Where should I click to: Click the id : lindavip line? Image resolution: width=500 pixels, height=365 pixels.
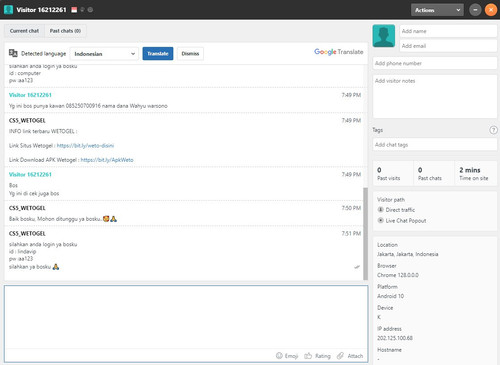coord(22,251)
